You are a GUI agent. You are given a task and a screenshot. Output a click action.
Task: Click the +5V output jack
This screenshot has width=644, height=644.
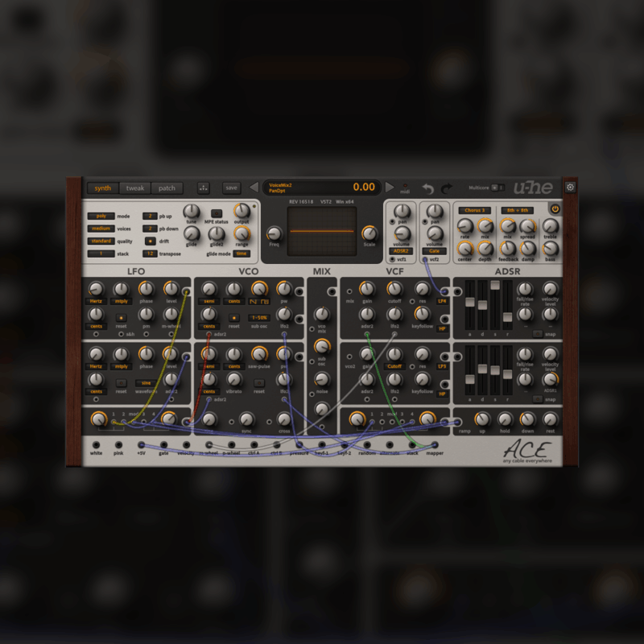tap(142, 445)
